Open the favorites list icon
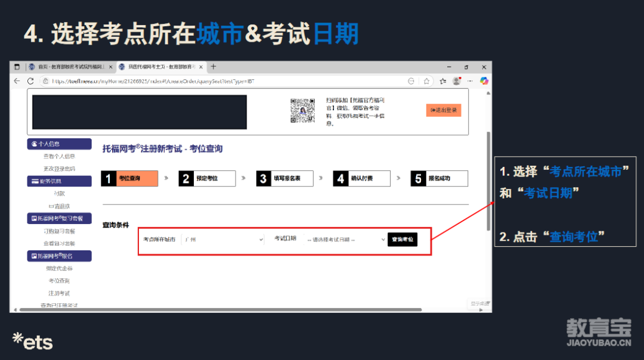This screenshot has width=644, height=360. click(442, 81)
